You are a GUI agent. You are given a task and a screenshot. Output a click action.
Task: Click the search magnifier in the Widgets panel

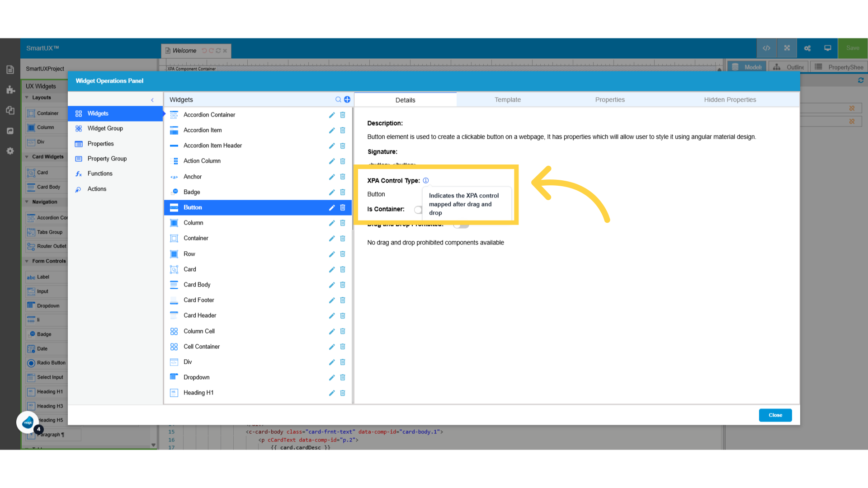(x=338, y=99)
